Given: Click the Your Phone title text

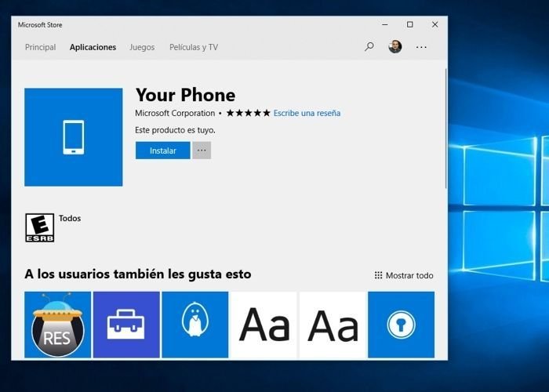Looking at the screenshot, I should [186, 95].
